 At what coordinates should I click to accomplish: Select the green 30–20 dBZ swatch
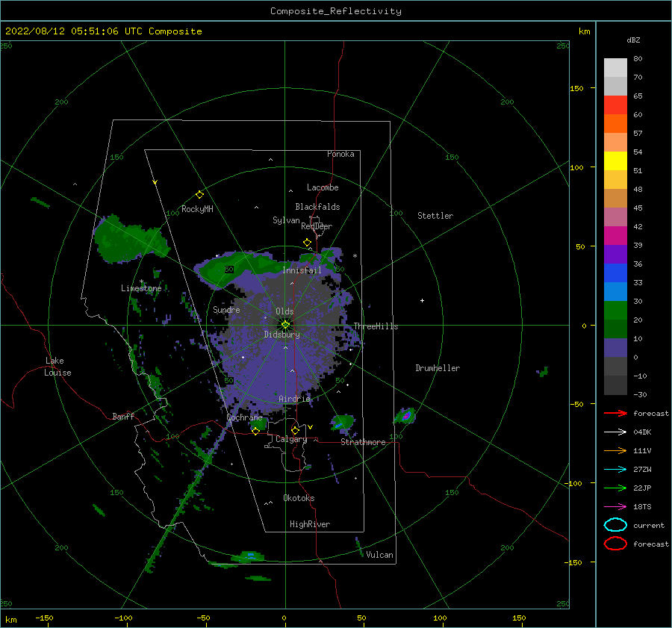click(615, 311)
